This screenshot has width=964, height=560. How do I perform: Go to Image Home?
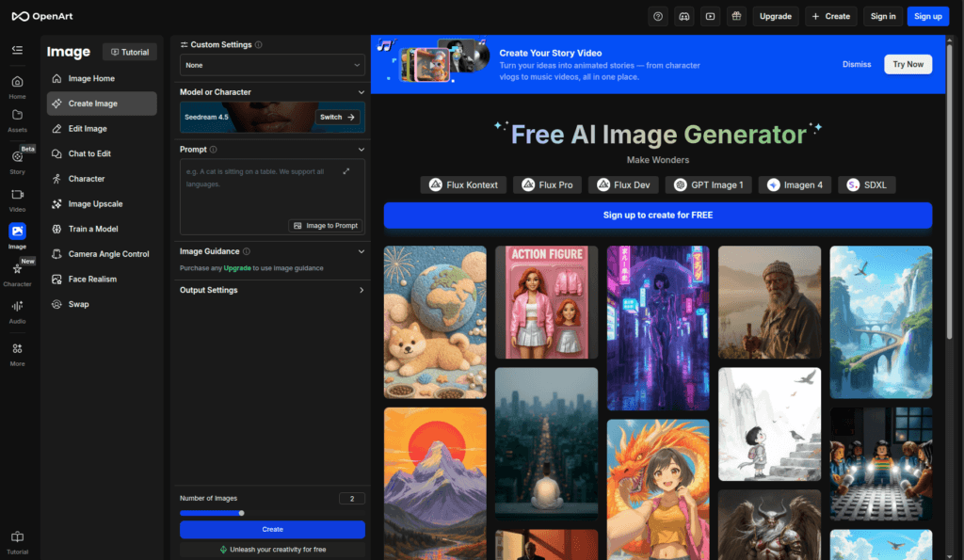(x=102, y=79)
